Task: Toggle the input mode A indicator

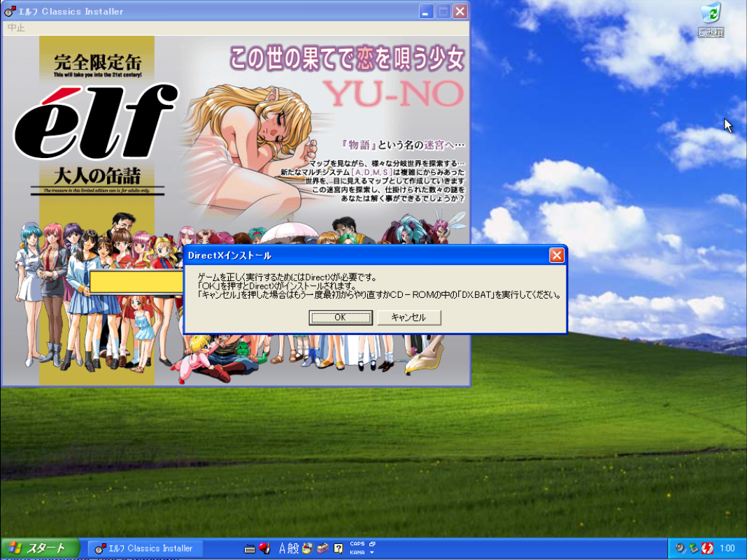Action: click(x=283, y=548)
